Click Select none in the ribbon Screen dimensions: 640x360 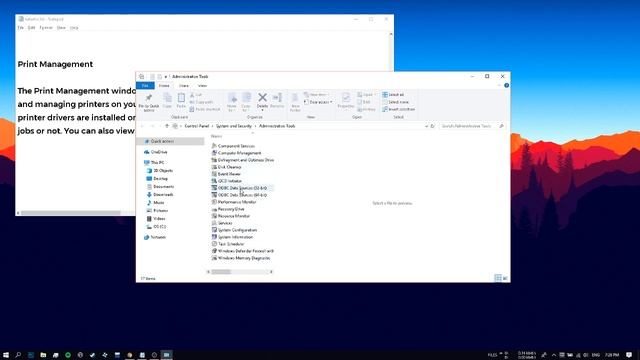pyautogui.click(x=395, y=102)
